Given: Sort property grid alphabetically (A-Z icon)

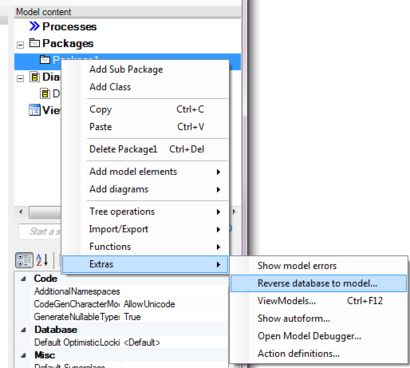Looking at the screenshot, I should pos(42,260).
